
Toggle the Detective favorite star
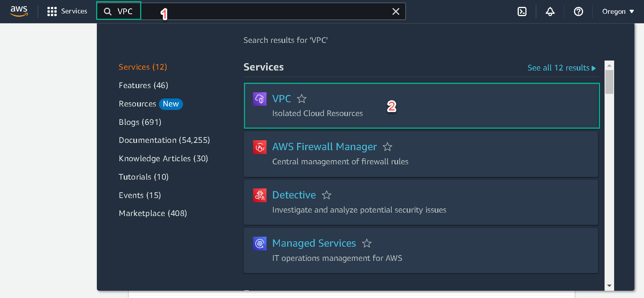coord(327,195)
